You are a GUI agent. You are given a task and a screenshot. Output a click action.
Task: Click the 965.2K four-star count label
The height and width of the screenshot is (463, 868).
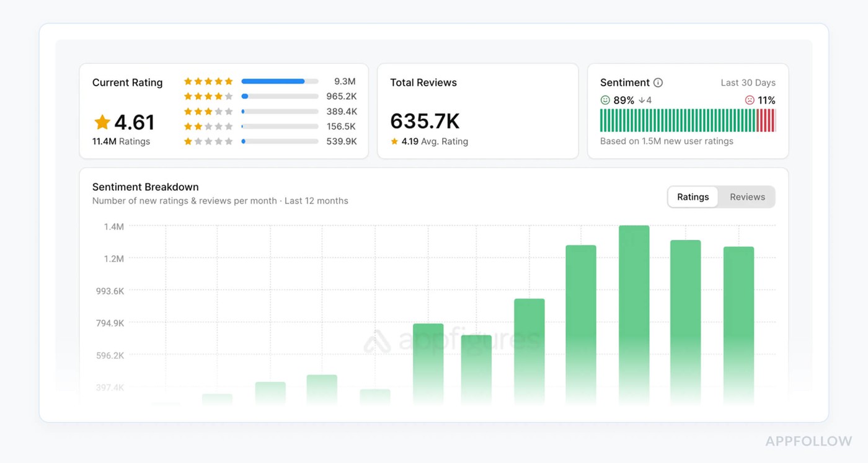[342, 96]
